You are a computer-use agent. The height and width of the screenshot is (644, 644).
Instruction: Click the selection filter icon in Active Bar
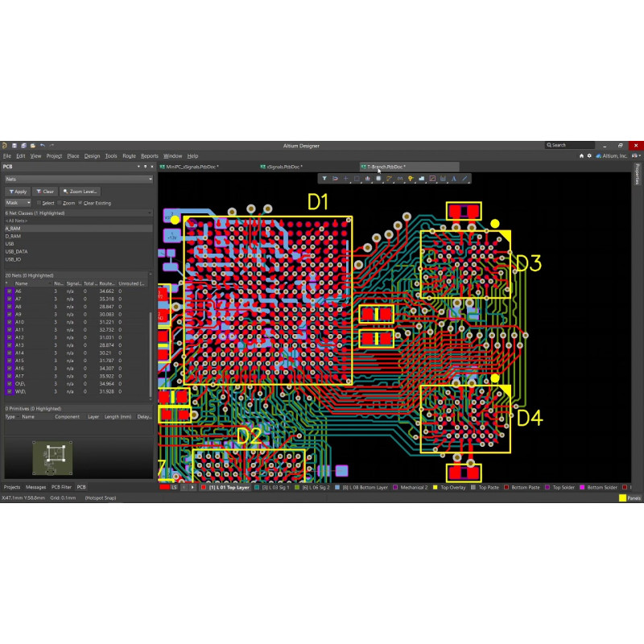point(324,178)
